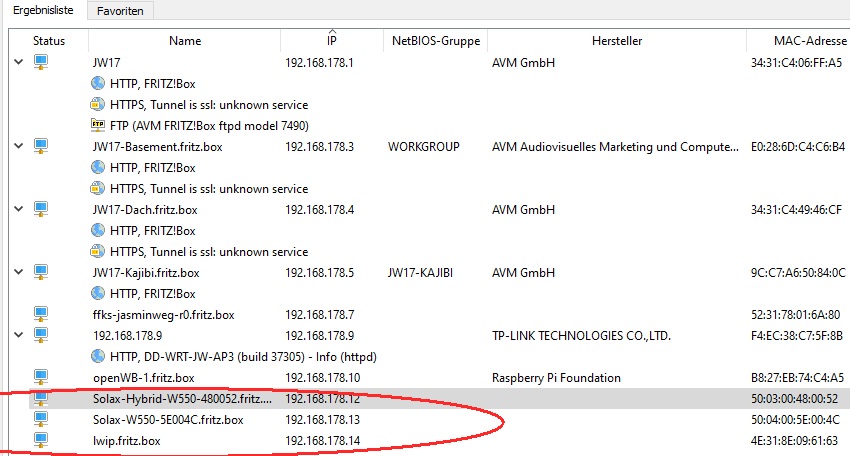Collapse the JW17-Dach.fritz.box entry
850x456 pixels.
(x=18, y=209)
